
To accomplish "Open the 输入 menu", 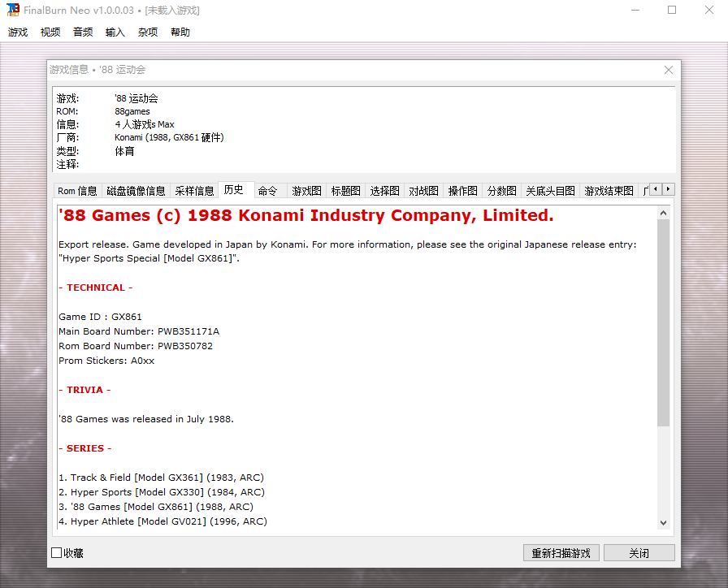I will (115, 32).
